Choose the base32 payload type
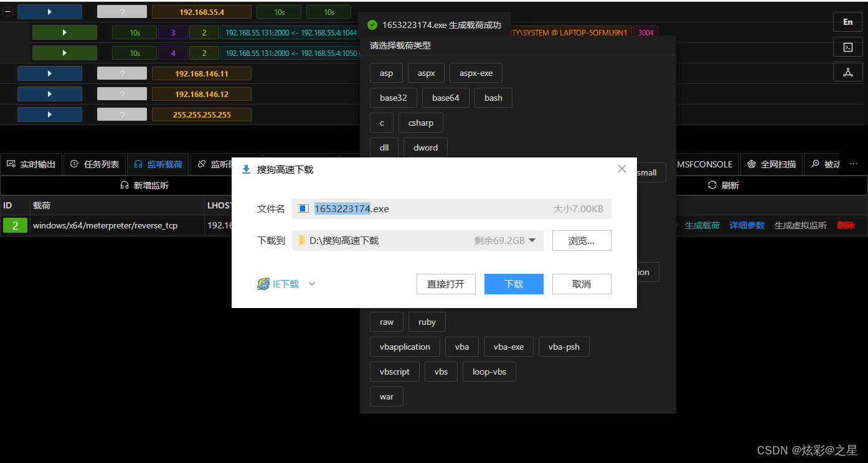The width and height of the screenshot is (868, 463). tap(394, 98)
